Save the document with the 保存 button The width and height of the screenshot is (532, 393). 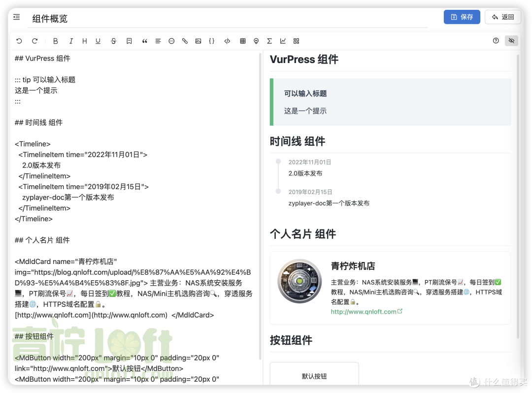click(462, 17)
